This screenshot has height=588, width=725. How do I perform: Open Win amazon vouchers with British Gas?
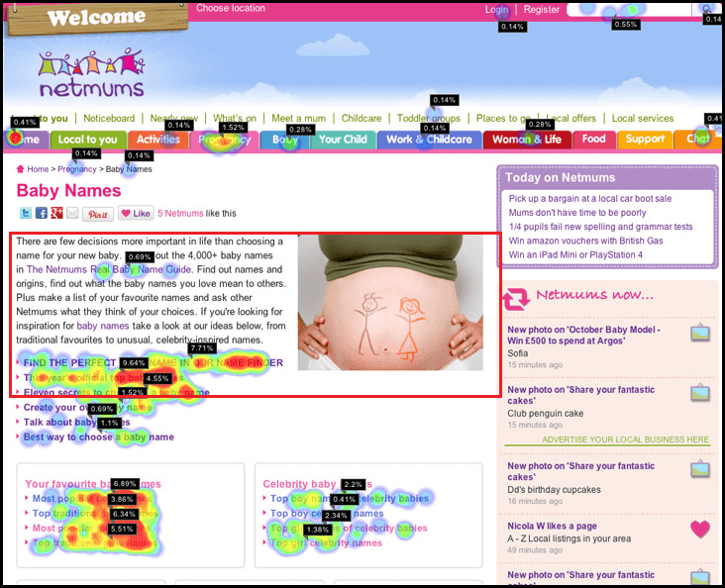pyautogui.click(x=585, y=241)
